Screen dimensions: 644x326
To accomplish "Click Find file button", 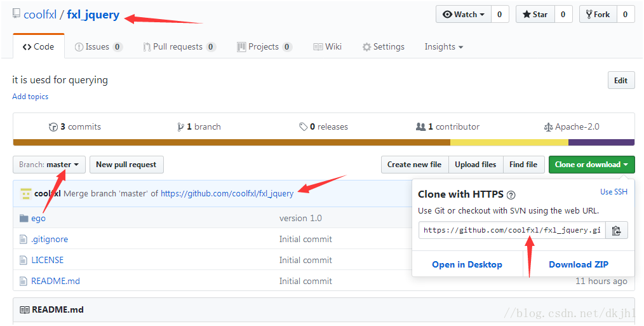I will 523,165.
